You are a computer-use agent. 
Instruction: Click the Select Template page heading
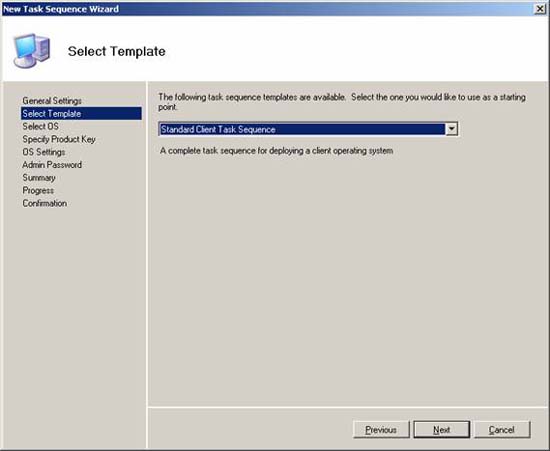(116, 52)
